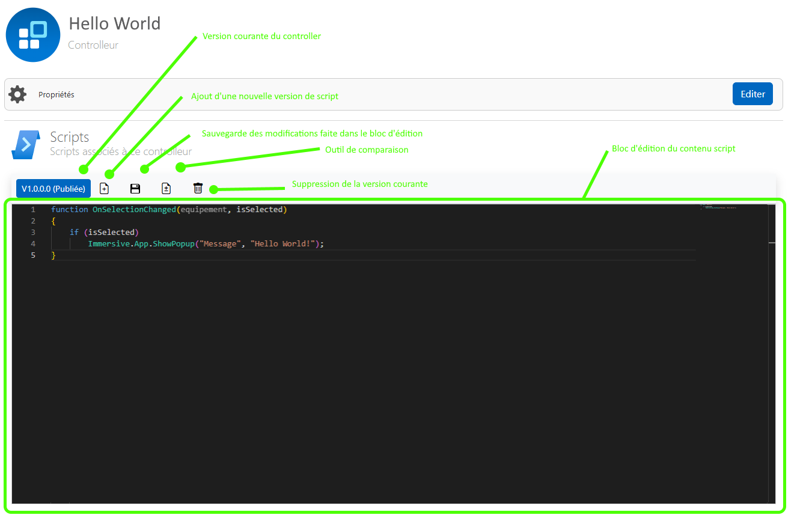Viewport: 812px width, 518px height.
Task: Click the Scripts section heading
Action: 70,137
